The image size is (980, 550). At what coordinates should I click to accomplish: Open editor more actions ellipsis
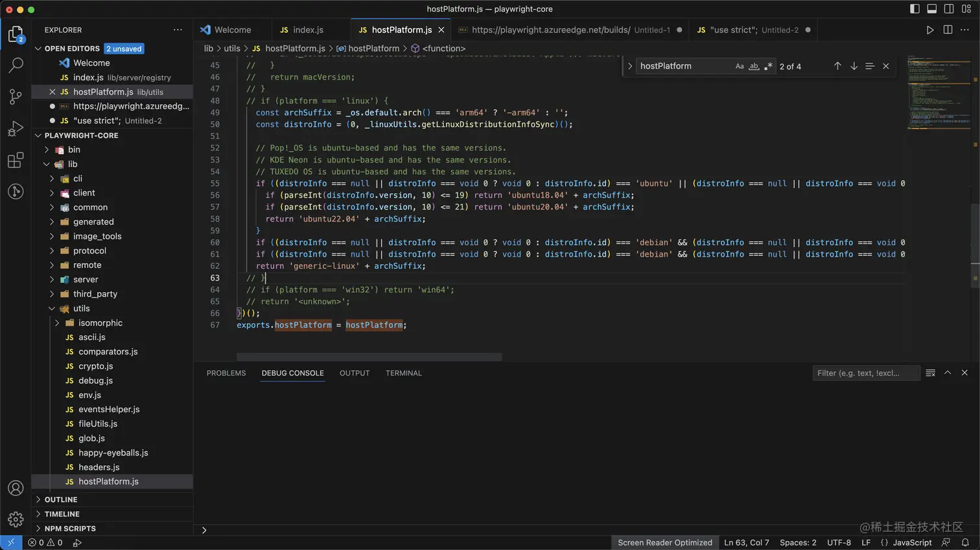[964, 30]
